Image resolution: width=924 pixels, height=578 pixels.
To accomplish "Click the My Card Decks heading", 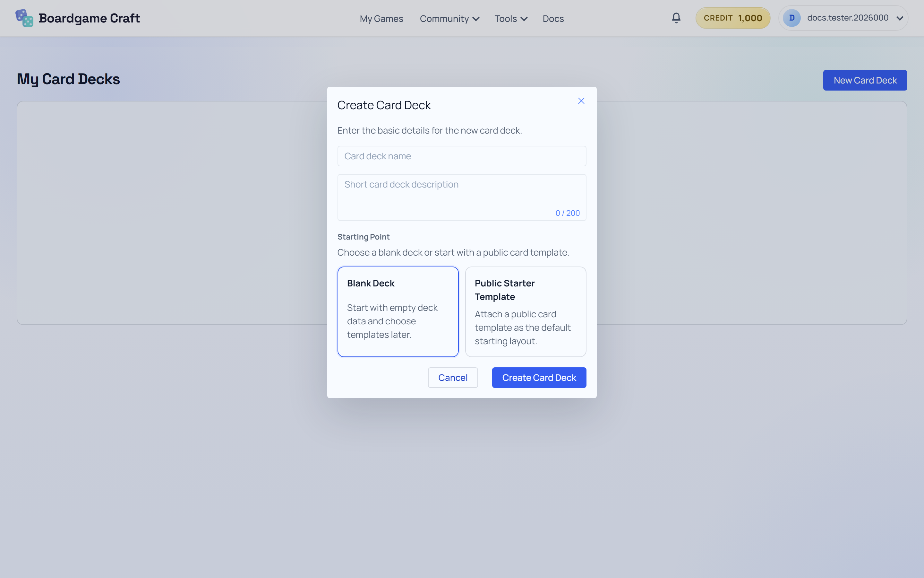I will [x=68, y=80].
